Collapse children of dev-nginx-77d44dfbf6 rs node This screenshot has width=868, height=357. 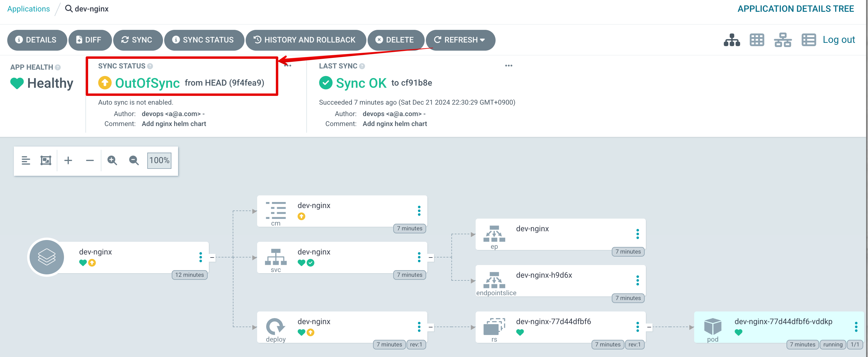(649, 327)
